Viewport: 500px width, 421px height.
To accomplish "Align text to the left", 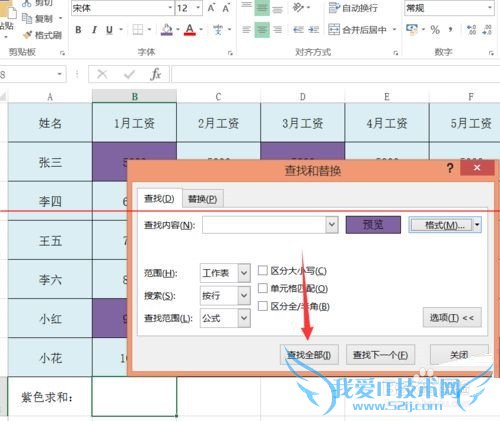I will pyautogui.click(x=246, y=30).
